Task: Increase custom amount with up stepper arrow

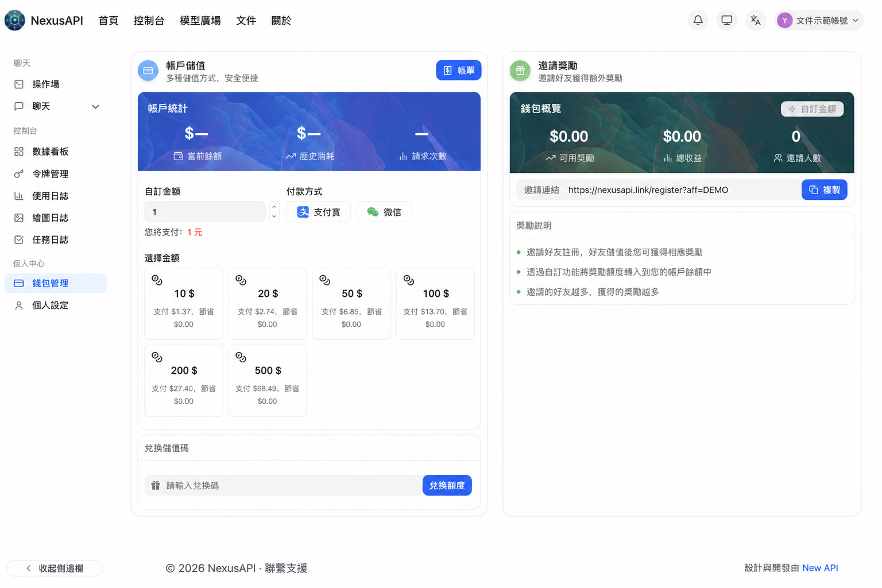Action: click(274, 207)
